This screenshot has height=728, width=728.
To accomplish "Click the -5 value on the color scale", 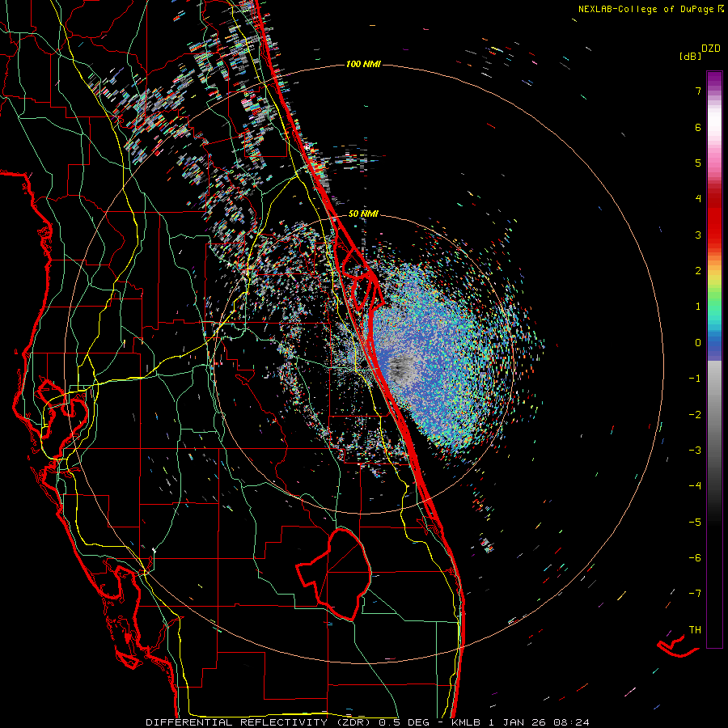I will [x=695, y=523].
